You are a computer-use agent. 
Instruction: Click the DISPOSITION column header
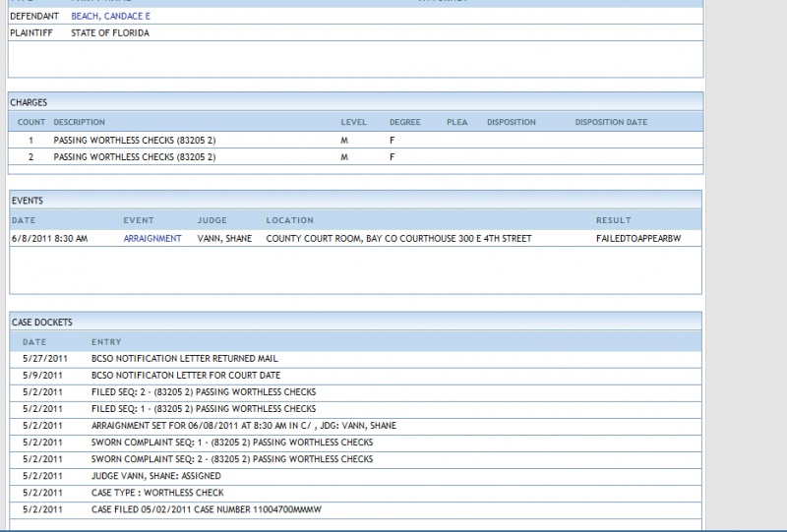tap(512, 122)
